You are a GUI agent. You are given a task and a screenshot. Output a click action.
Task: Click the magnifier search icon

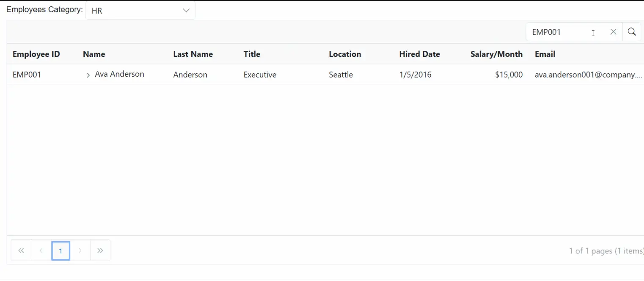[x=632, y=32]
